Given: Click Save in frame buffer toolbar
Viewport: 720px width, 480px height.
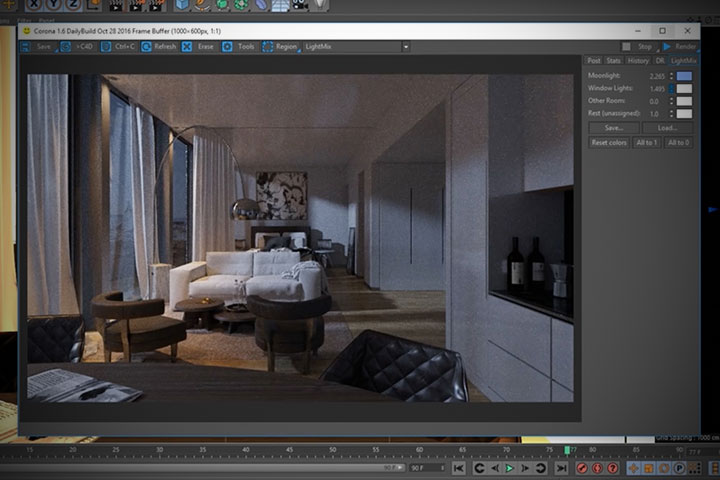Looking at the screenshot, I should 38,46.
